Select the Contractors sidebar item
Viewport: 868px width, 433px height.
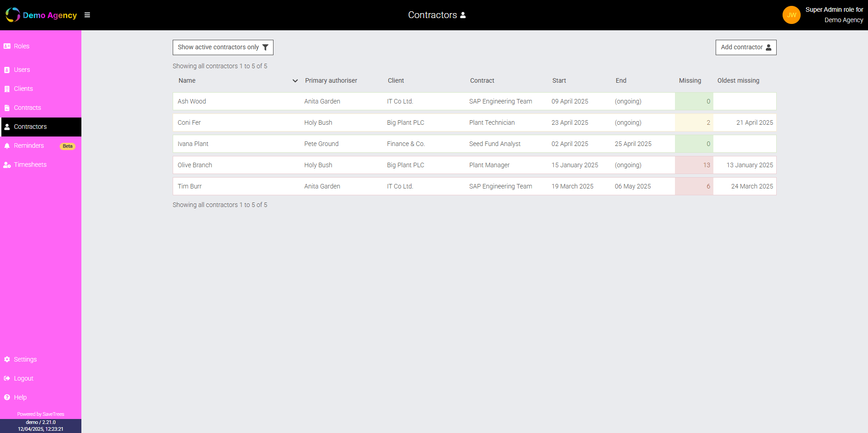[41, 127]
